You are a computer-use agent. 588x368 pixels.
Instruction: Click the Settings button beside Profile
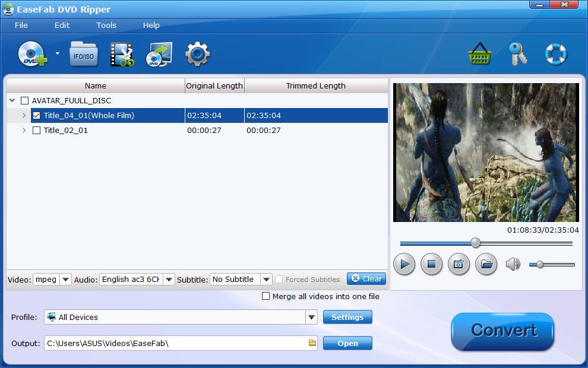[347, 318]
